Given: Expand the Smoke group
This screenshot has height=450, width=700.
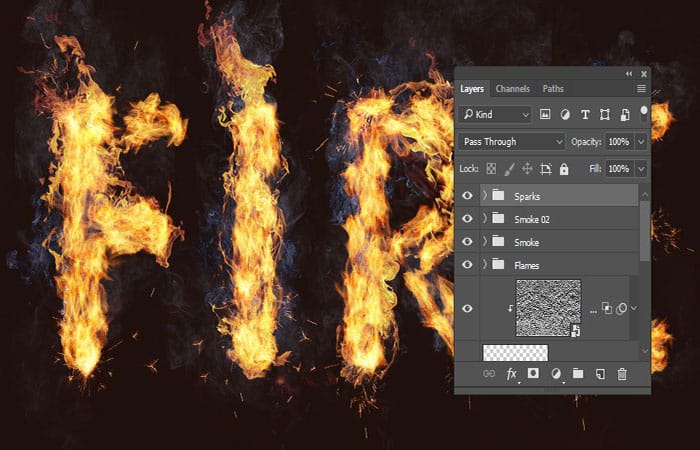Looking at the screenshot, I should coord(485,242).
